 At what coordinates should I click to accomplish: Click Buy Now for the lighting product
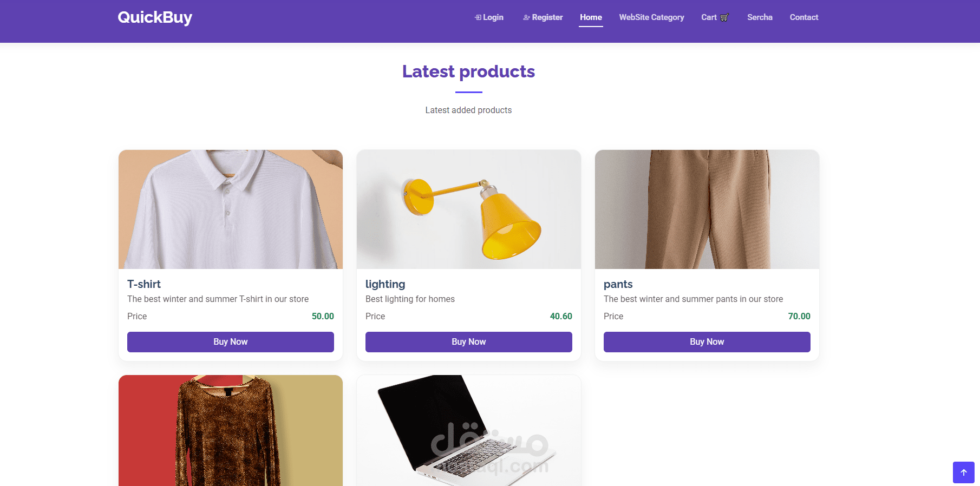click(469, 342)
